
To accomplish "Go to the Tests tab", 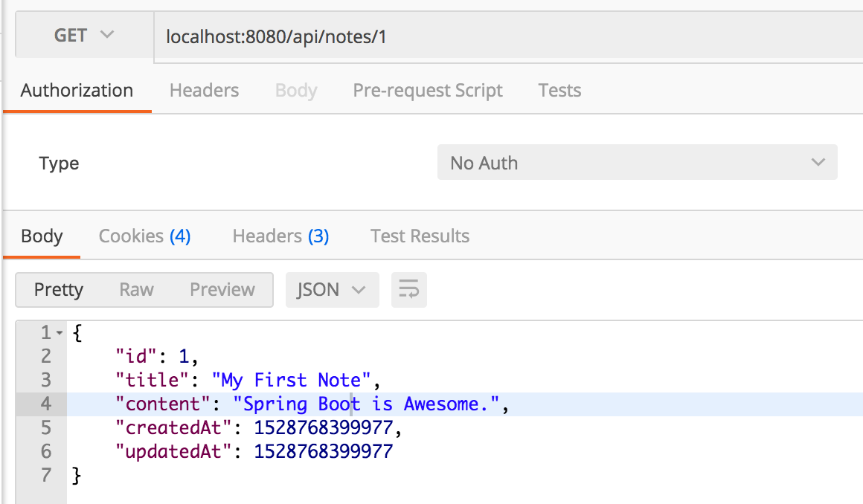I will tap(559, 91).
